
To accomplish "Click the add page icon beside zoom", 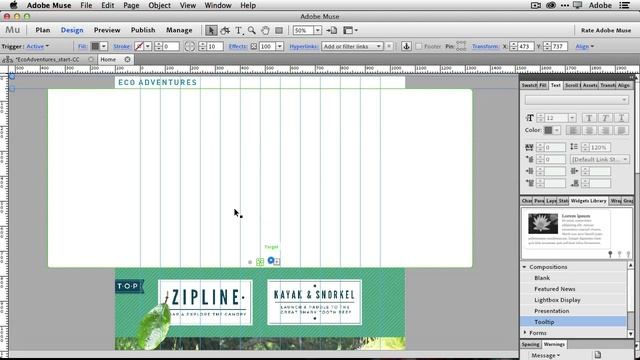I will click(332, 31).
